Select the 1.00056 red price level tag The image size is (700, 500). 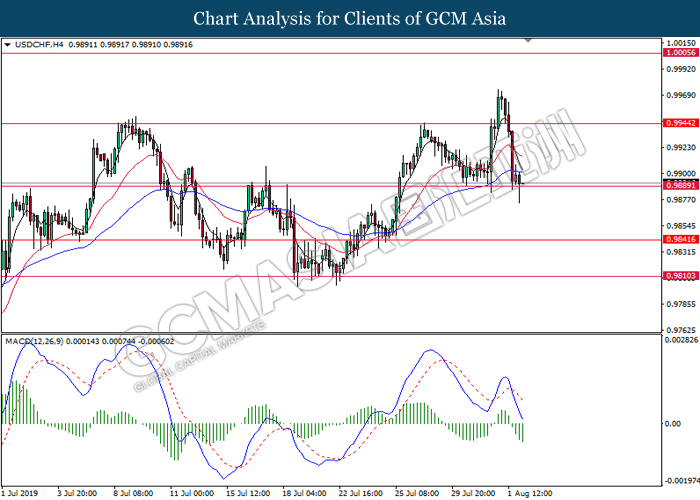coord(679,52)
